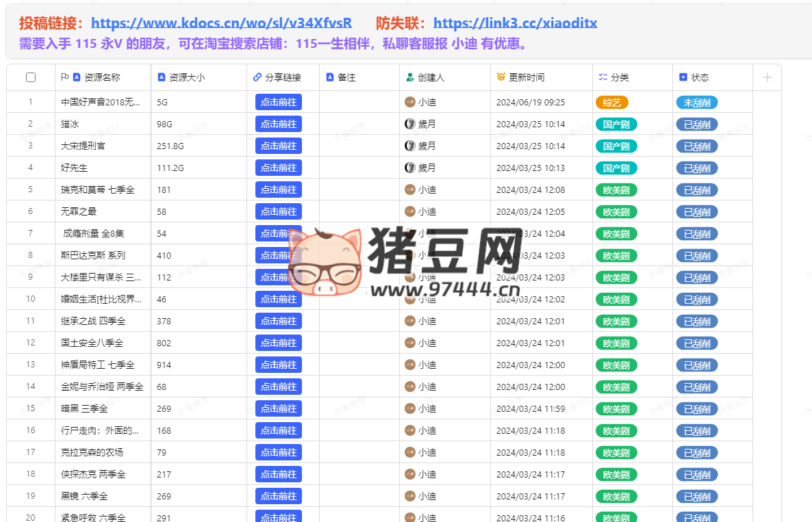This screenshot has width=812, height=522.
Task: Click the 已刮削 tag on the 猫冰 row
Action: [x=697, y=124]
